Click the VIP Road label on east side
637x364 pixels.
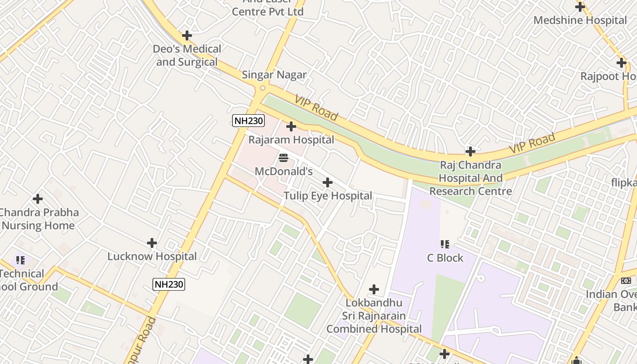pyautogui.click(x=532, y=143)
